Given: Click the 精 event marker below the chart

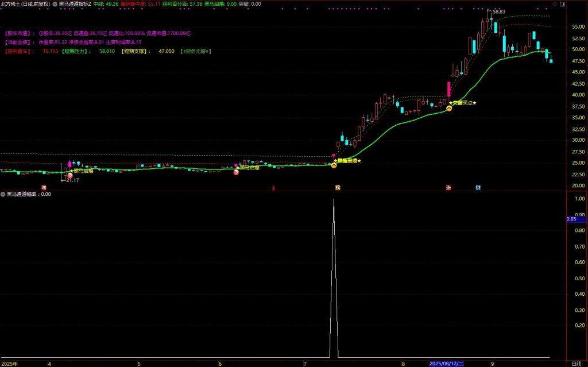Looking at the screenshot, I should coord(338,187).
